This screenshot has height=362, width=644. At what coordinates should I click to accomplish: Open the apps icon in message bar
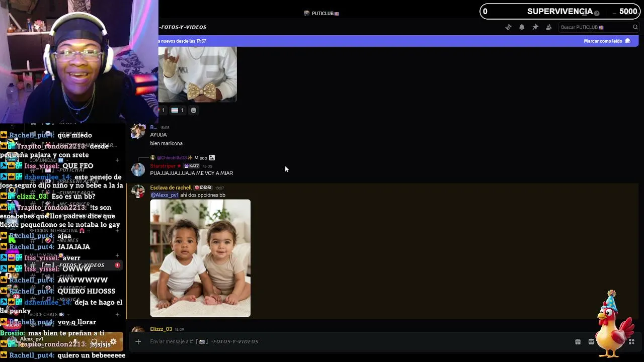pyautogui.click(x=631, y=342)
